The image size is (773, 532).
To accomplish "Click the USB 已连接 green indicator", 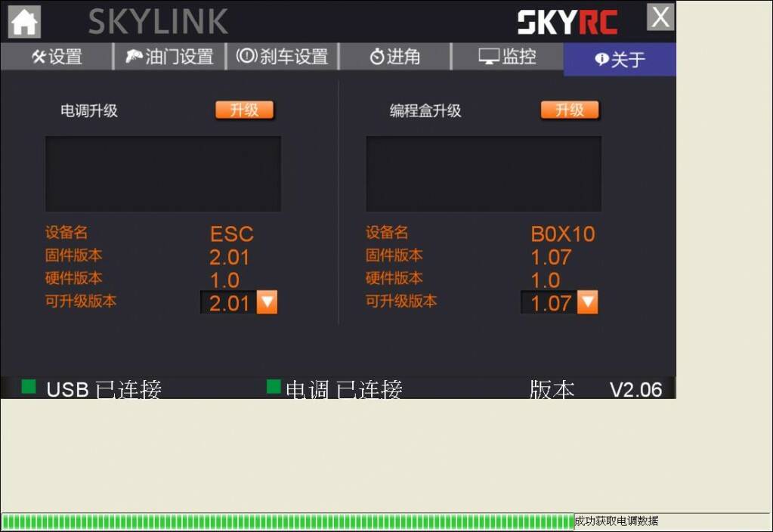I will tap(29, 387).
